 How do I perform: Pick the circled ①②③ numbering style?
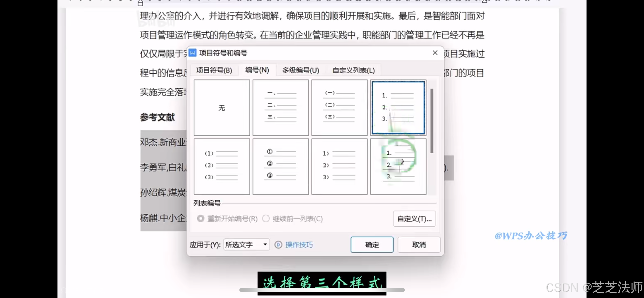coord(281,166)
